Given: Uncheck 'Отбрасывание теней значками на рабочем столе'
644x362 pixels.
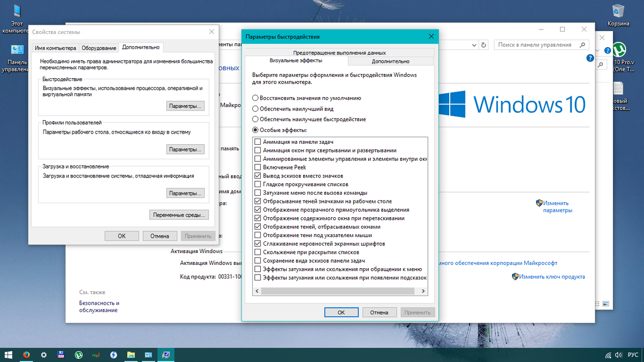Looking at the screenshot, I should (258, 201).
